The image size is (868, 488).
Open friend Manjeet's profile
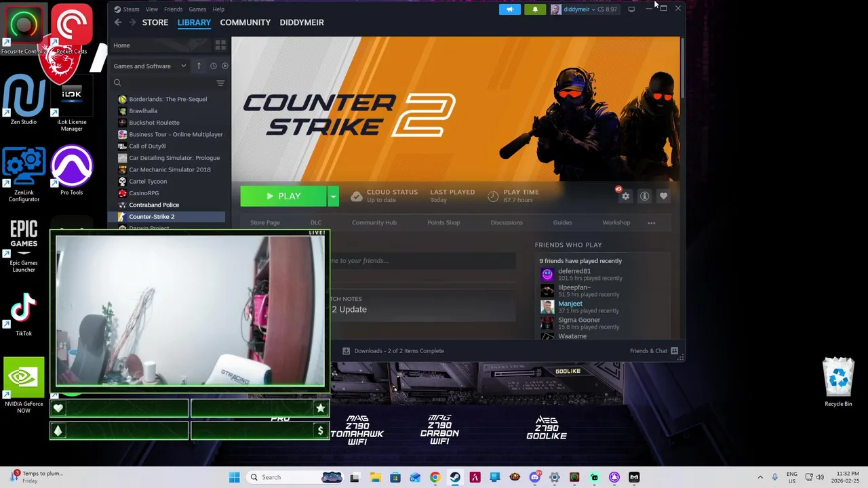pos(570,304)
